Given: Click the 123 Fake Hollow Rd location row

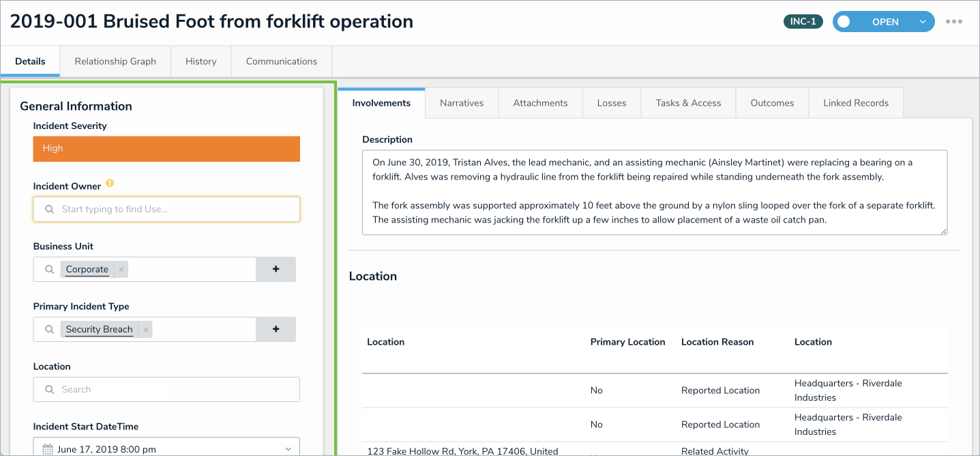Looking at the screenshot, I should coord(462,451).
